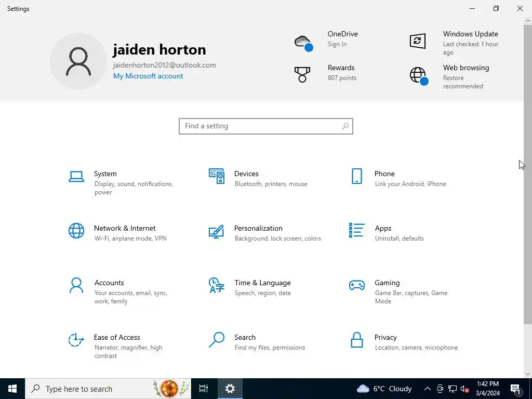Open the Privacy category title
Image resolution: width=532 pixels, height=399 pixels.
pyautogui.click(x=385, y=337)
